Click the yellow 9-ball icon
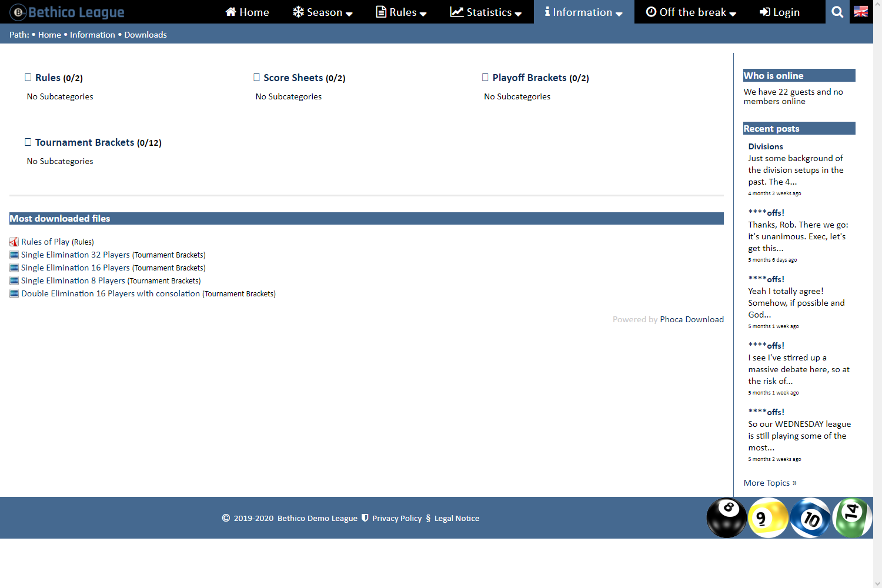 point(768,518)
